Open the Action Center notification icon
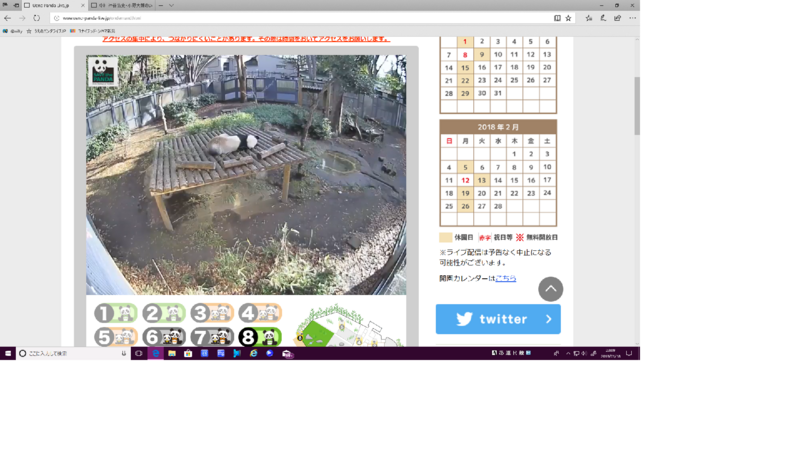This screenshot has height=450, width=800. click(x=629, y=353)
